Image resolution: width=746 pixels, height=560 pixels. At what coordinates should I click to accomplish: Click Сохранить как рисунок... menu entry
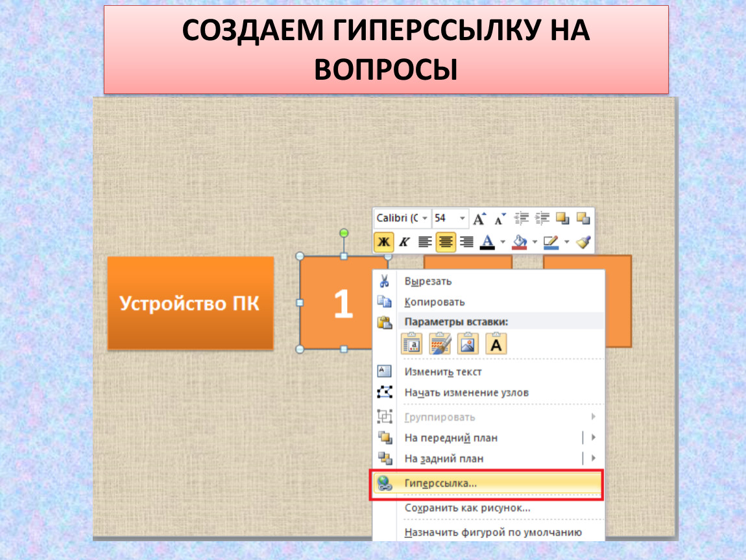click(x=467, y=508)
